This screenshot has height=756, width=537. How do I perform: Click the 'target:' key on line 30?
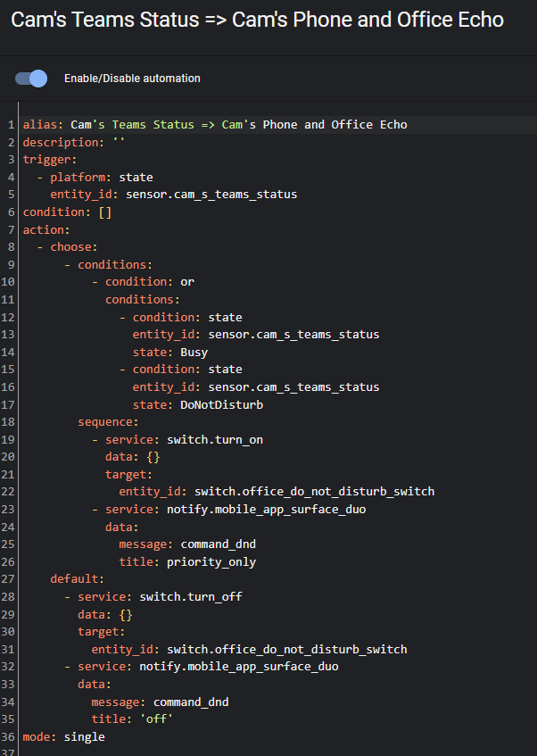click(x=101, y=632)
